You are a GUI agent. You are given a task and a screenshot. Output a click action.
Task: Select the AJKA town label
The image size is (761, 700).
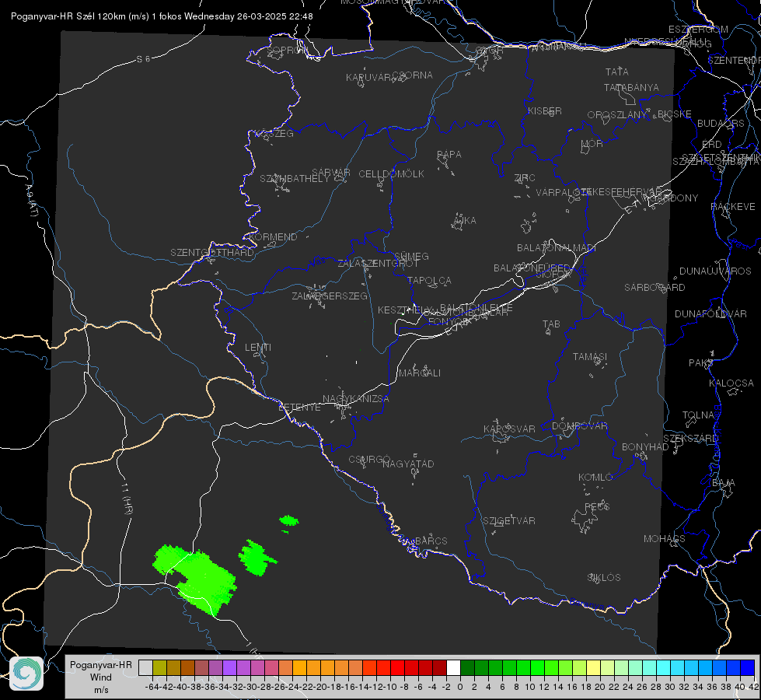465,221
